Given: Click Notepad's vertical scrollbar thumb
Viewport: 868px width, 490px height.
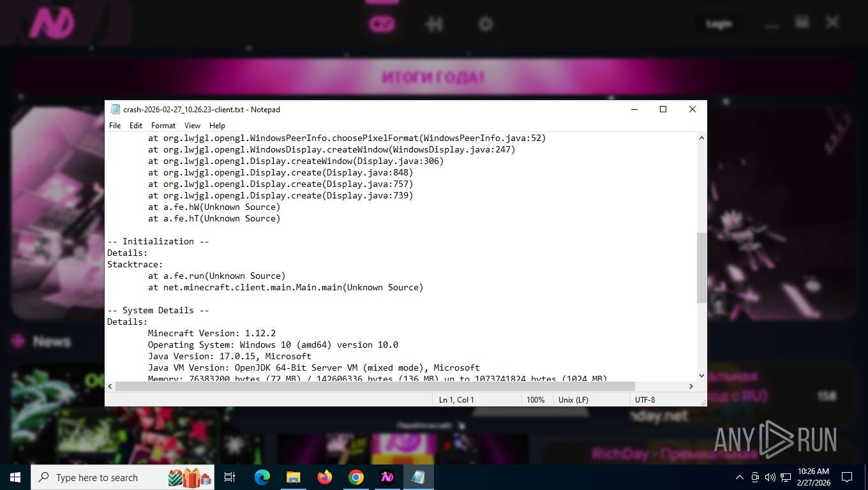Looking at the screenshot, I should click(x=701, y=267).
